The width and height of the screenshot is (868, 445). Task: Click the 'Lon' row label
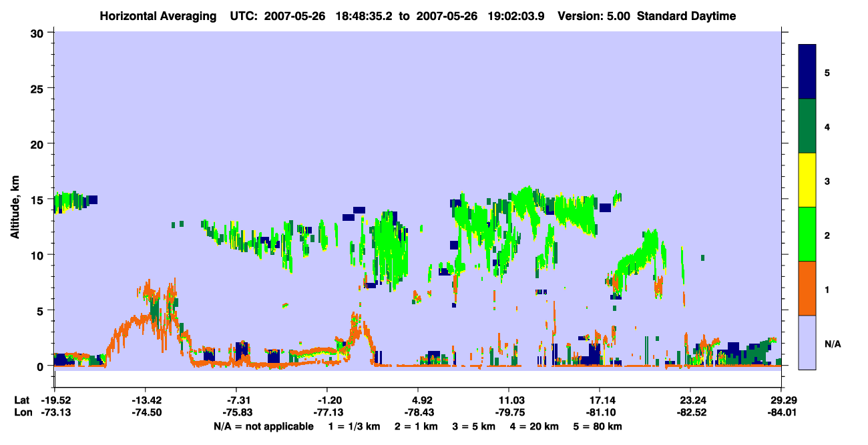click(x=23, y=412)
